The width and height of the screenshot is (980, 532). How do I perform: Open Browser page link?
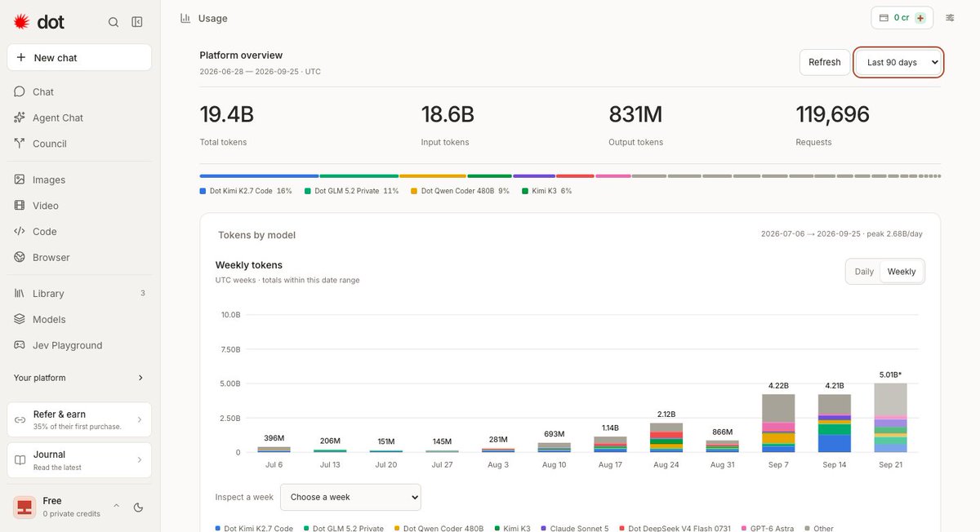pyautogui.click(x=79, y=257)
